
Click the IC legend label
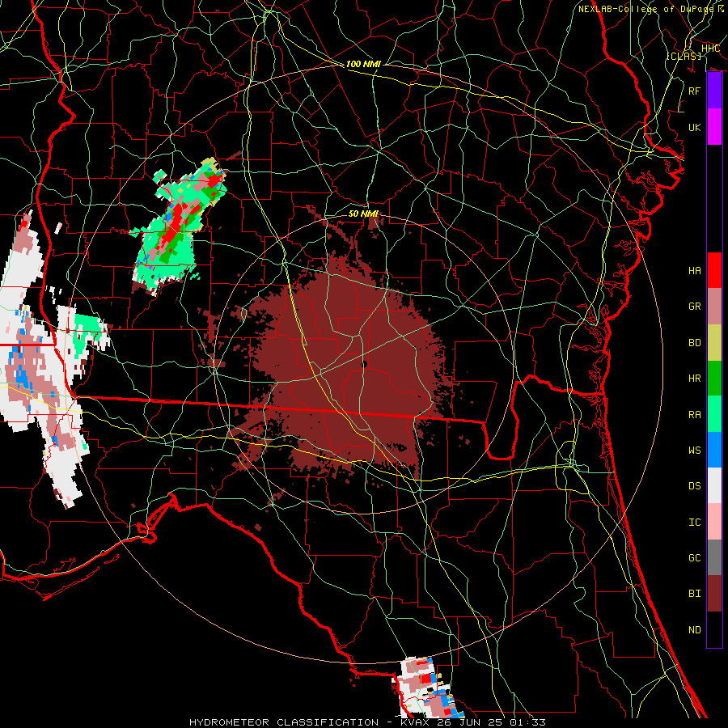click(695, 523)
